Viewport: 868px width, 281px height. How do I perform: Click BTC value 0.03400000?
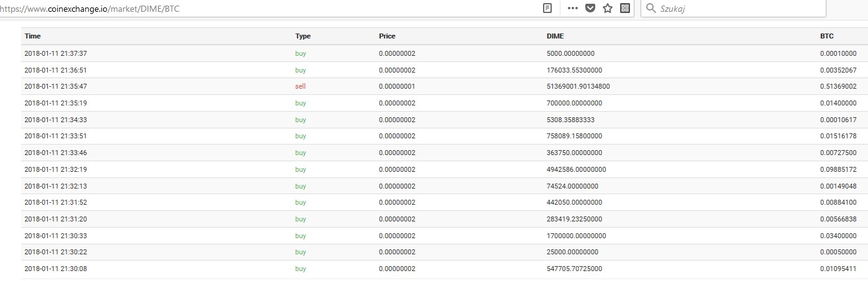[x=838, y=236]
